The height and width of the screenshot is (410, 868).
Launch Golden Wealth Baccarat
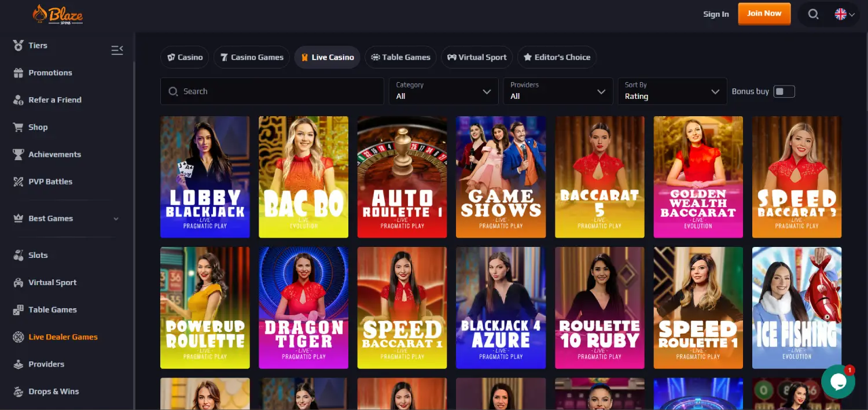click(698, 177)
